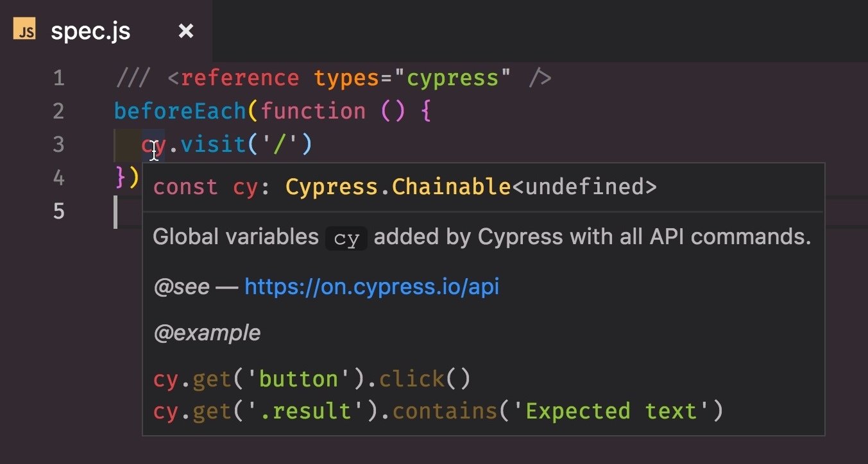Click line number 2 in the gutter
The height and width of the screenshot is (464, 868).
(x=58, y=112)
